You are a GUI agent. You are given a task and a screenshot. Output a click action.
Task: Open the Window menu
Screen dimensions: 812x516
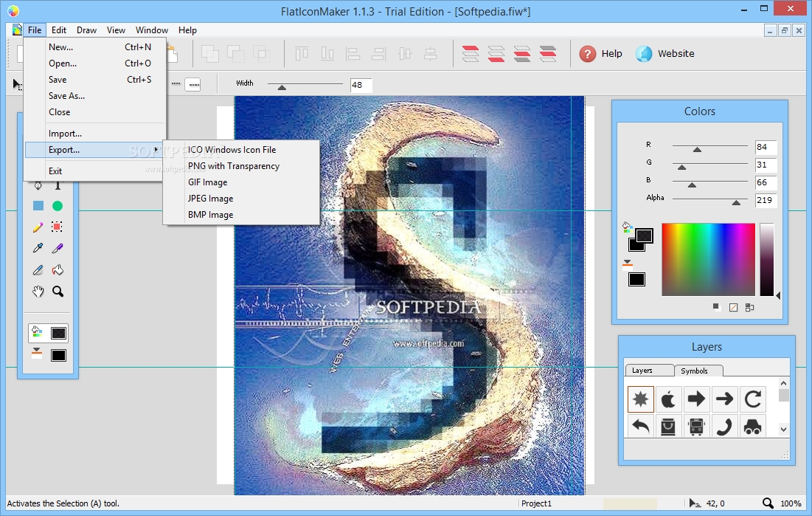click(x=152, y=30)
